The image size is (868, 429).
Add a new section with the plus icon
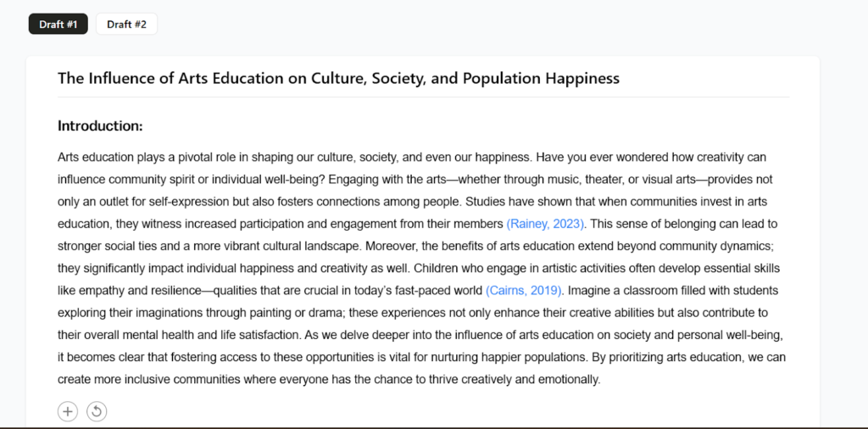(68, 411)
